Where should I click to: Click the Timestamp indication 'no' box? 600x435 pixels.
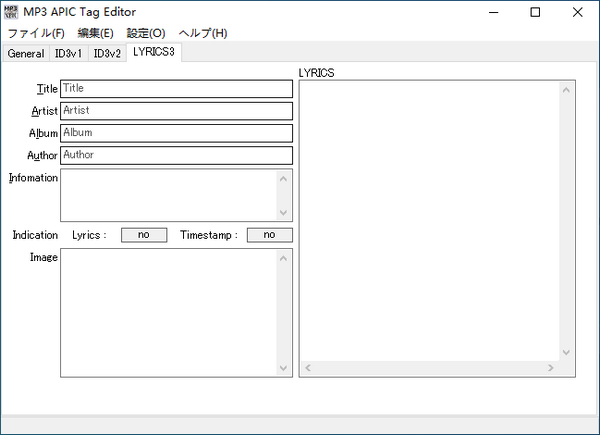tap(270, 235)
